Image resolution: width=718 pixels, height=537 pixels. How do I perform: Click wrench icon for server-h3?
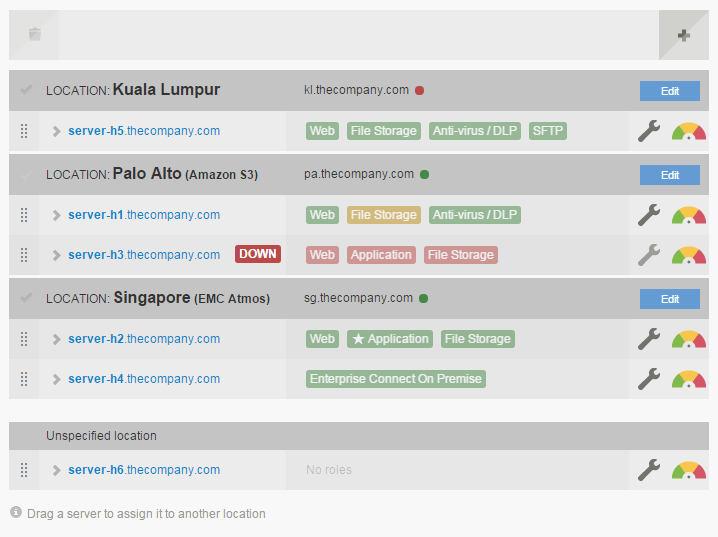click(649, 255)
